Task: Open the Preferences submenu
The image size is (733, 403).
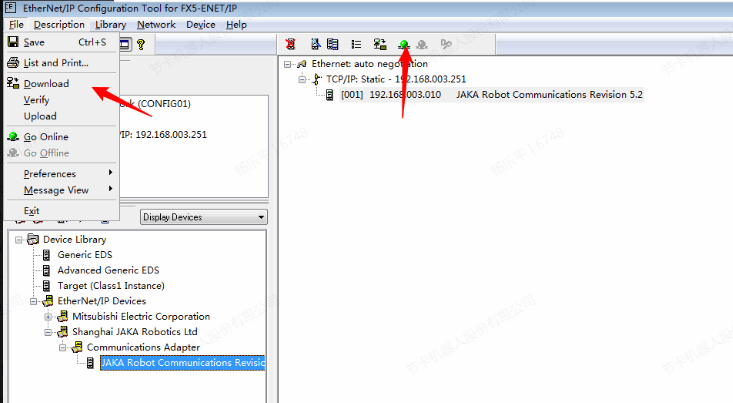Action: click(x=50, y=174)
